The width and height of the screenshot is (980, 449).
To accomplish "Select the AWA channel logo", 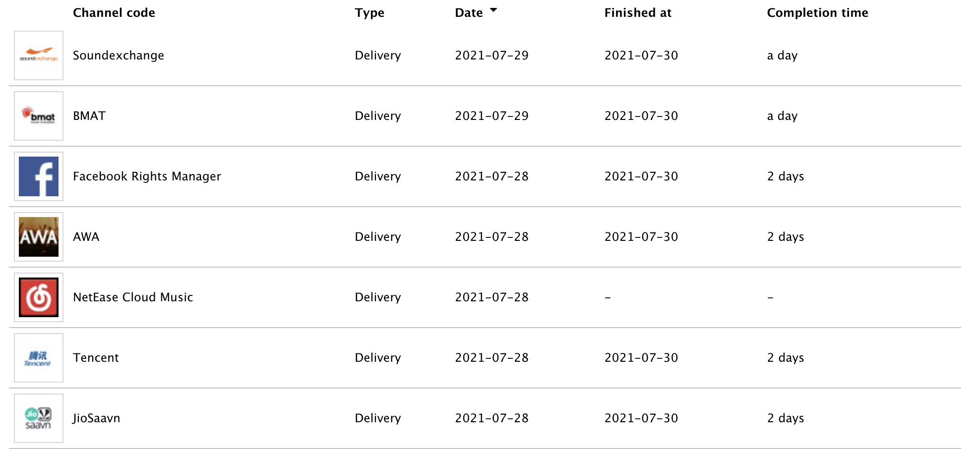I will [39, 237].
